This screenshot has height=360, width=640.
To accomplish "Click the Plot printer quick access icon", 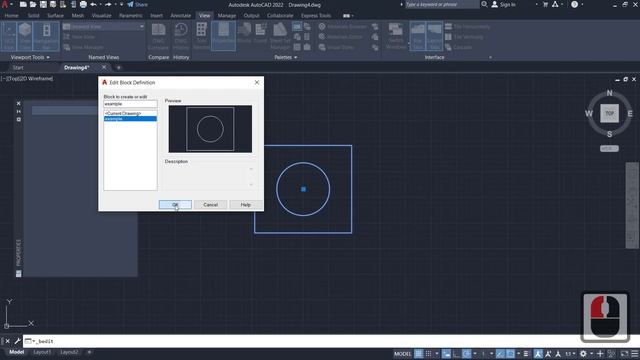I will [83, 4].
